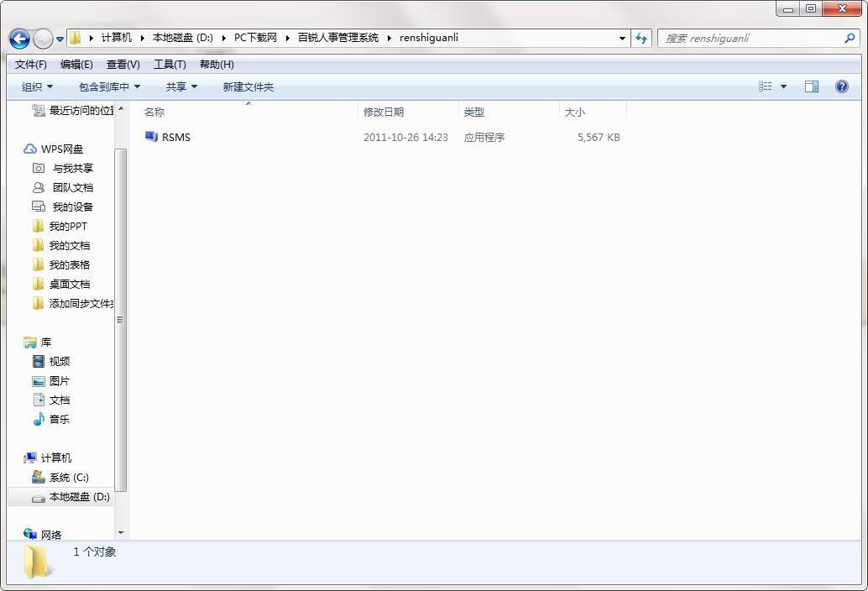Click the greyed Forward navigation arrow

(x=43, y=39)
